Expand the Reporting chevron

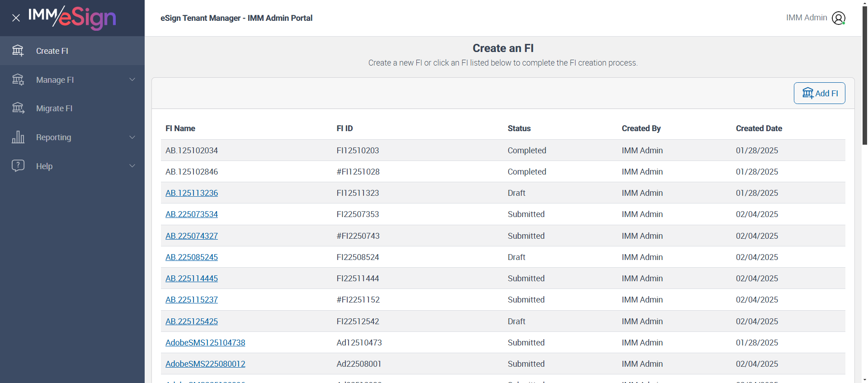click(x=132, y=137)
